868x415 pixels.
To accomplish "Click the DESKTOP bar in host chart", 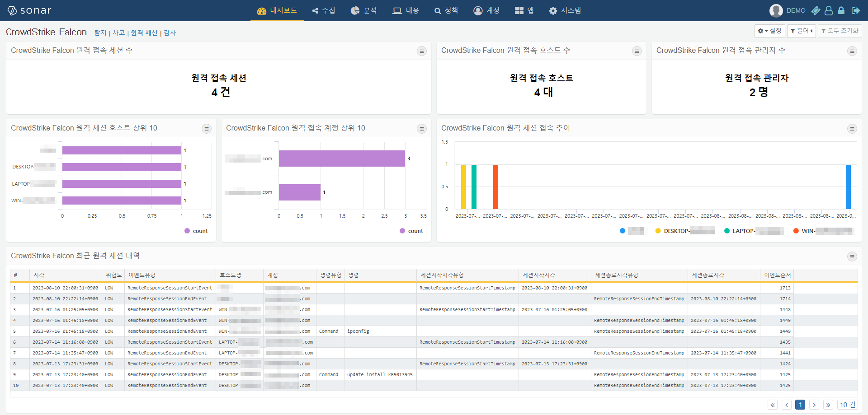I will (x=122, y=167).
